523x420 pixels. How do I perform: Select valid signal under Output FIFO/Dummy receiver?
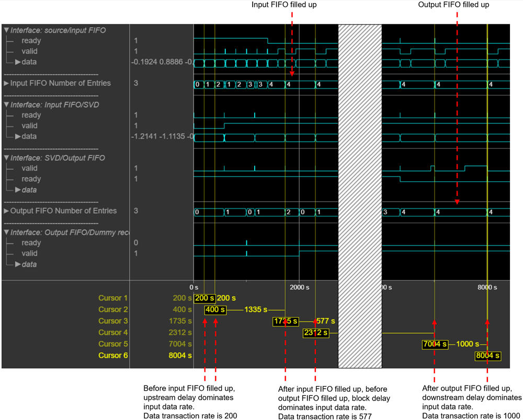[x=30, y=253]
